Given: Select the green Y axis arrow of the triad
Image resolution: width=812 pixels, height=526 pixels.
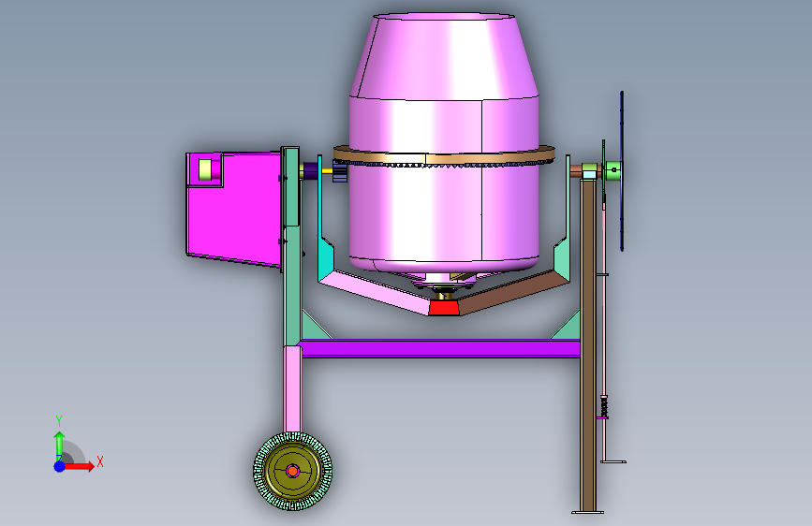Looking at the screenshot, I should pyautogui.click(x=60, y=446).
